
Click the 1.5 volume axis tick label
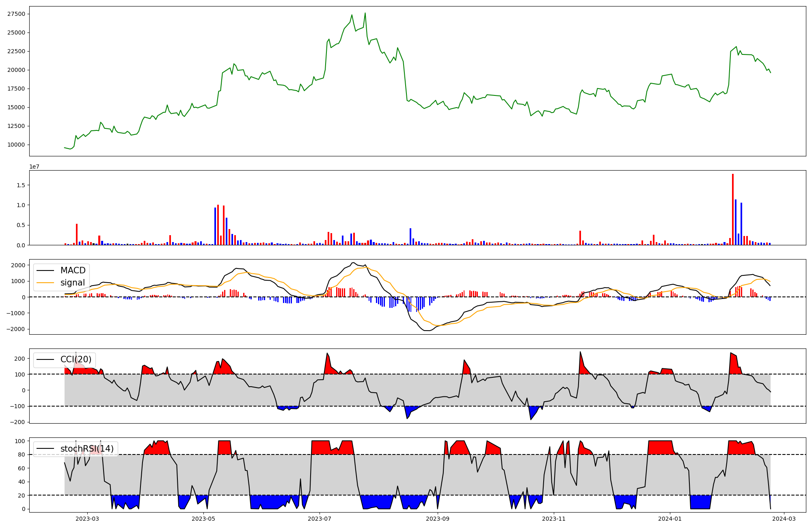(x=21, y=185)
